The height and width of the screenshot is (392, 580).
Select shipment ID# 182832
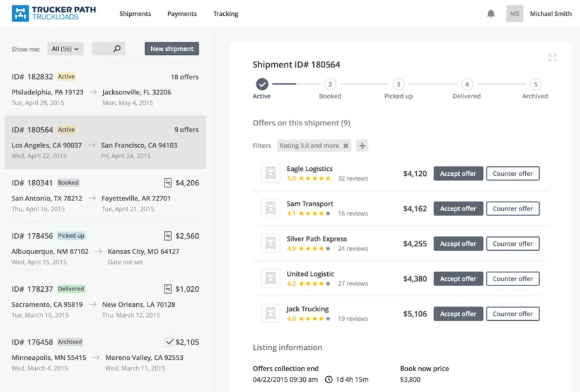coord(105,89)
